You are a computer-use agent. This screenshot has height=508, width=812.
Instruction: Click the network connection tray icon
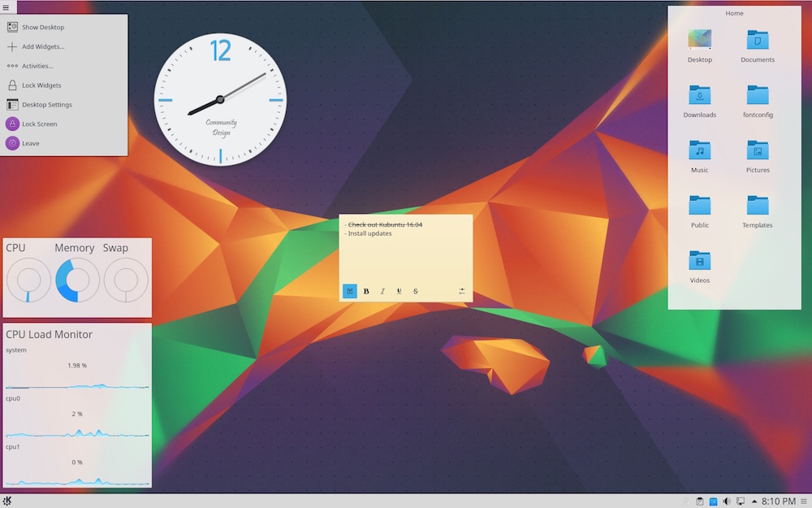click(x=741, y=501)
